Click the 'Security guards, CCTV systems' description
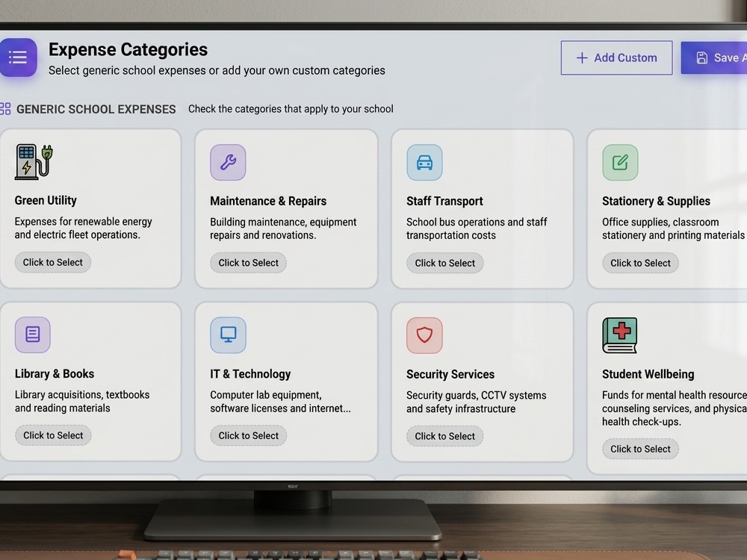 (x=477, y=402)
